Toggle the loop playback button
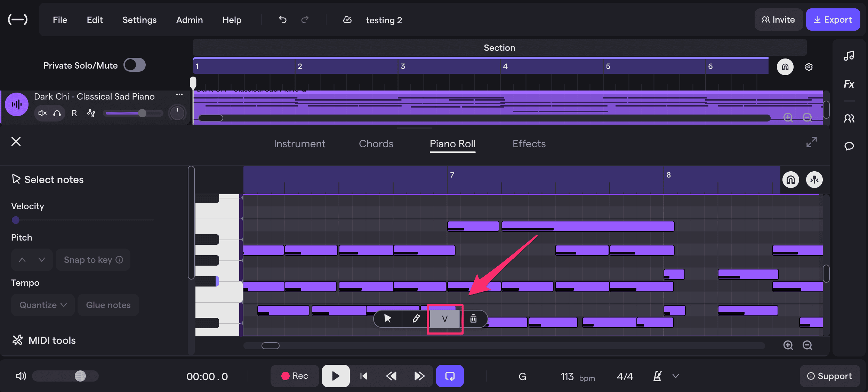 [x=450, y=376]
